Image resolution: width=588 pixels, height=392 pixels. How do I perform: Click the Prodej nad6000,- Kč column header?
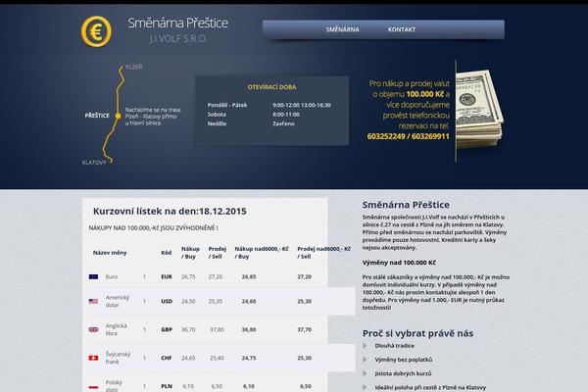324,253
